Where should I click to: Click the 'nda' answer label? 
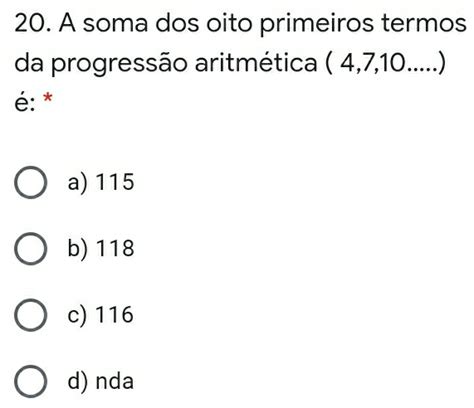(115, 381)
